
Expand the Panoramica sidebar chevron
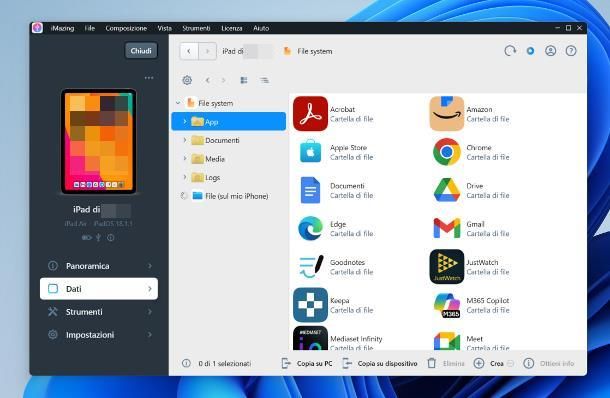tap(150, 266)
